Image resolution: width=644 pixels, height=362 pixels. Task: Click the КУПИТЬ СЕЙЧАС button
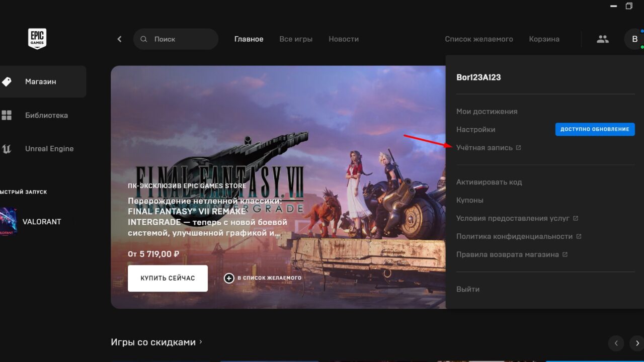coord(168,278)
